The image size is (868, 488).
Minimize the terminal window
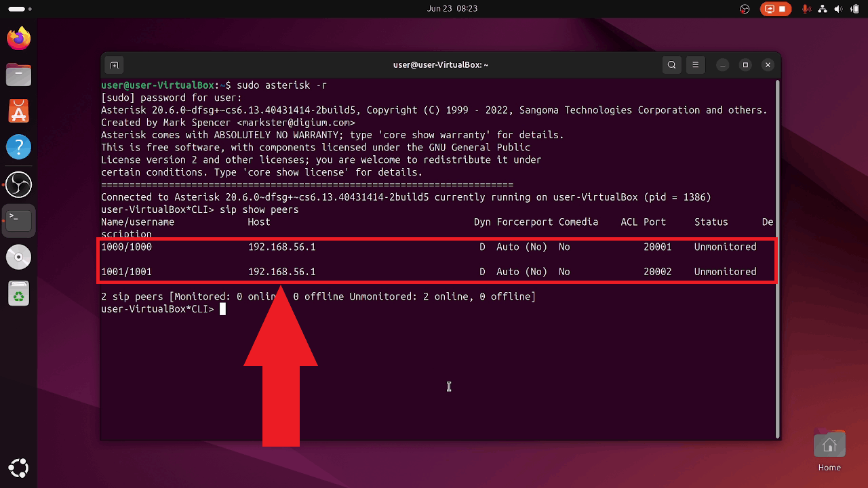[723, 65]
